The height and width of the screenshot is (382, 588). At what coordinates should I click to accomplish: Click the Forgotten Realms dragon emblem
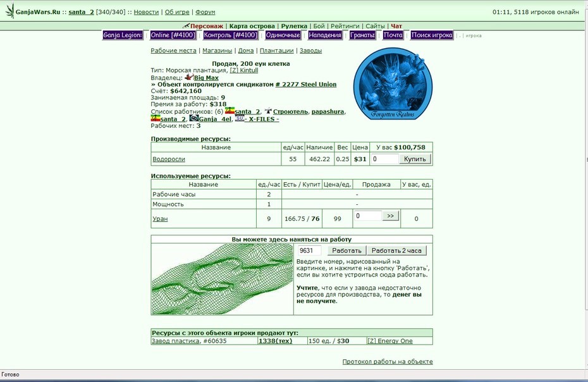(393, 83)
